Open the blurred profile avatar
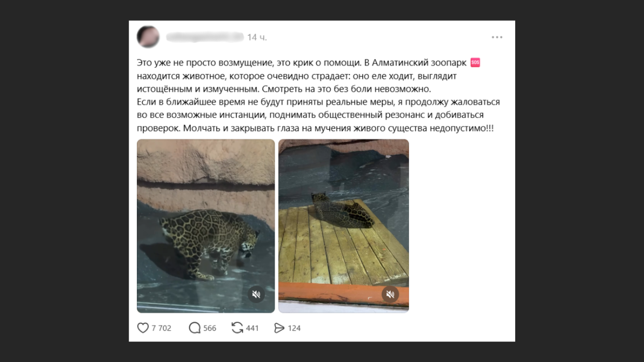The height and width of the screenshot is (362, 644). click(x=148, y=37)
